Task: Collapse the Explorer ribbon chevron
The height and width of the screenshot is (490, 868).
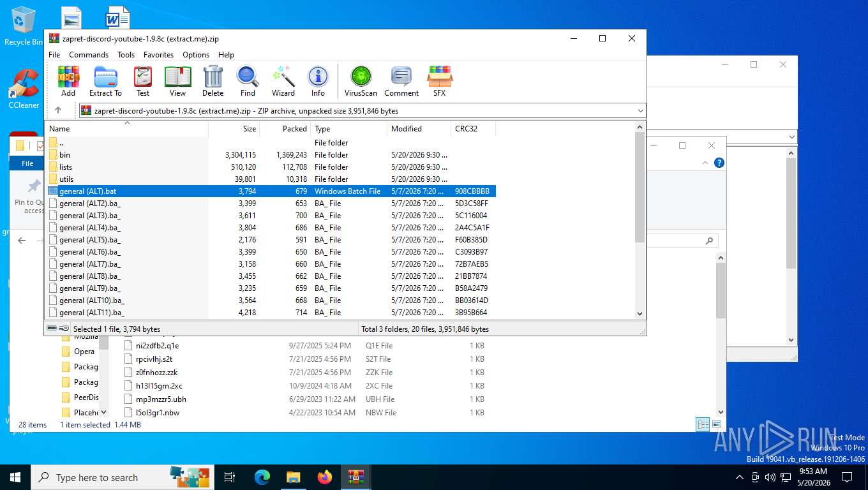Action: pos(706,163)
